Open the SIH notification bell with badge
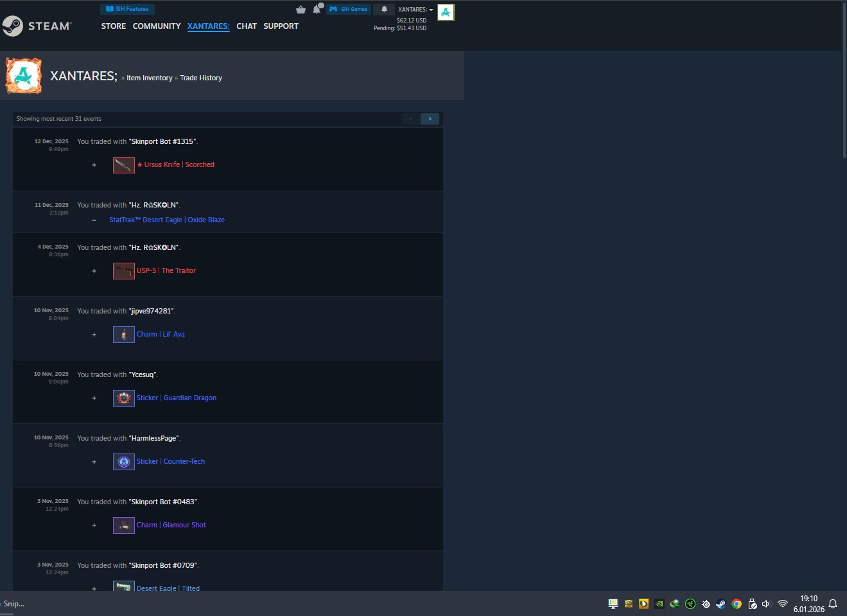This screenshot has width=847, height=616. click(317, 8)
